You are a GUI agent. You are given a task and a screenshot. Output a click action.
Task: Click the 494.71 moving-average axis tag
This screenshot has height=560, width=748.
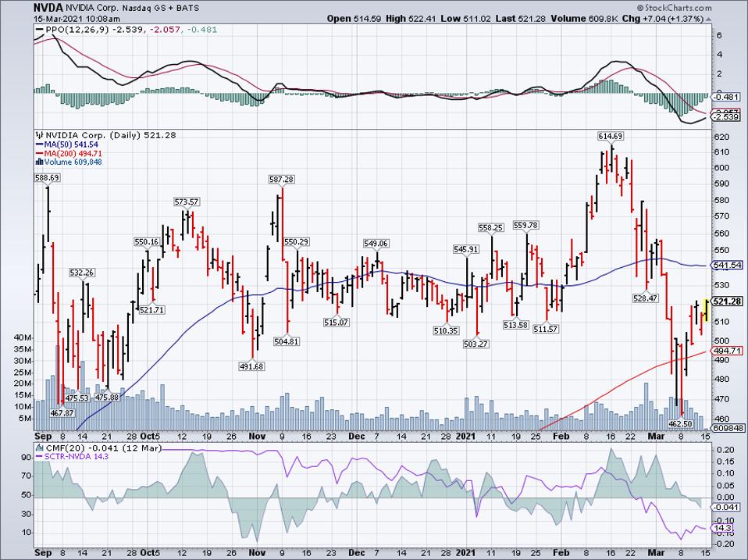click(727, 351)
